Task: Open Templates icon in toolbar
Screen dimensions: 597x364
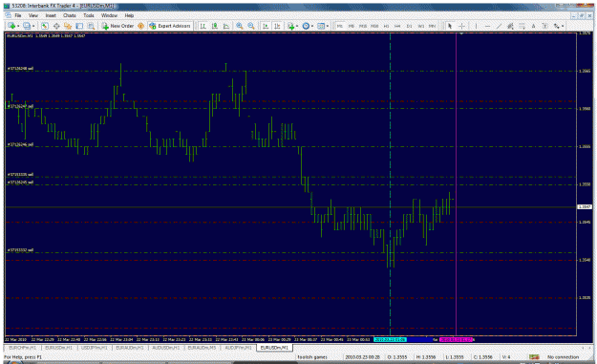Action: pos(321,26)
